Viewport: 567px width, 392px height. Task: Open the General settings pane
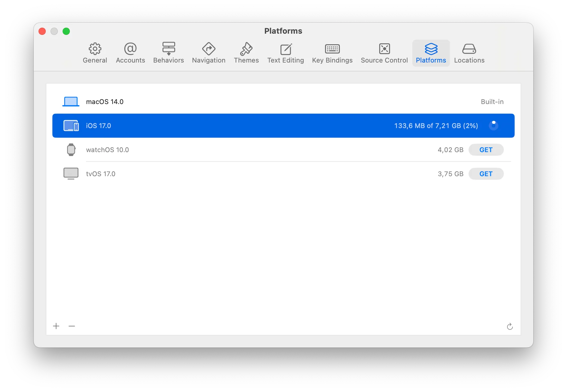[x=95, y=53]
